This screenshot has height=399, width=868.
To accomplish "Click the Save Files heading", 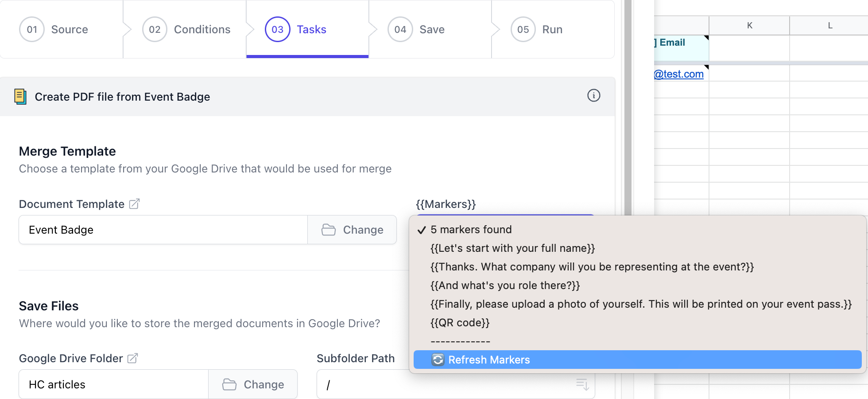I will [x=49, y=306].
